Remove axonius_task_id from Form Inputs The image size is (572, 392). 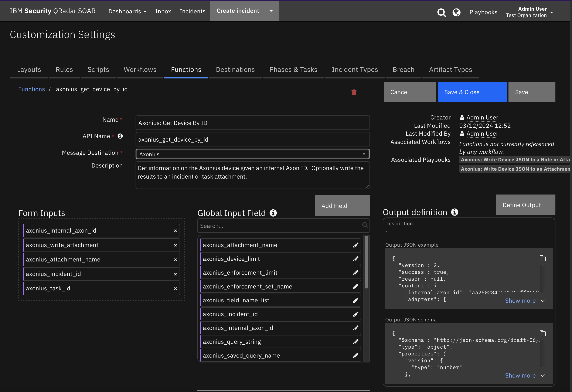175,289
